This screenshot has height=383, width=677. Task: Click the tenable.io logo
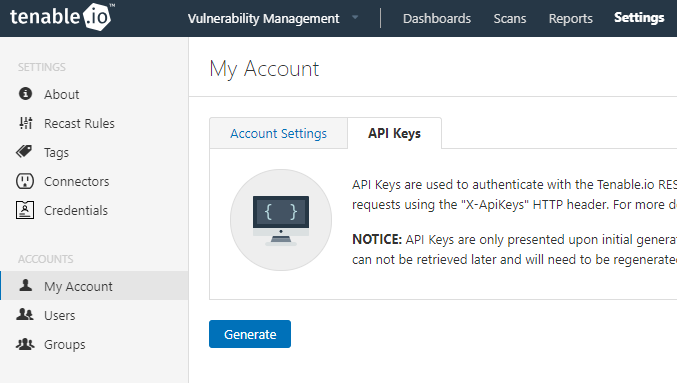pyautogui.click(x=62, y=17)
